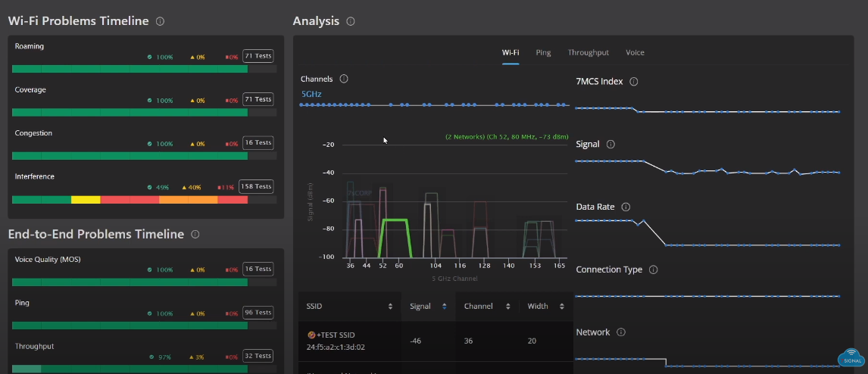Click the Data Rate info icon
868x374 pixels.
(624, 207)
